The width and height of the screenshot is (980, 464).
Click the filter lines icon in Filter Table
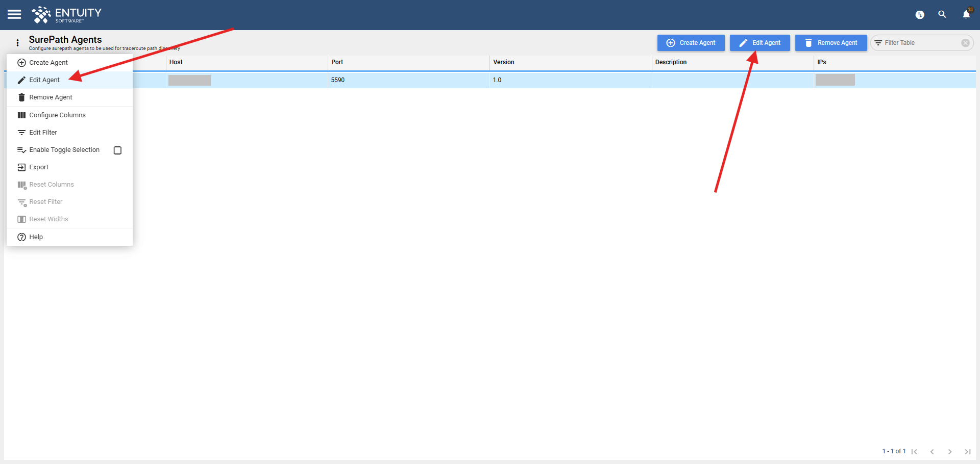(878, 43)
